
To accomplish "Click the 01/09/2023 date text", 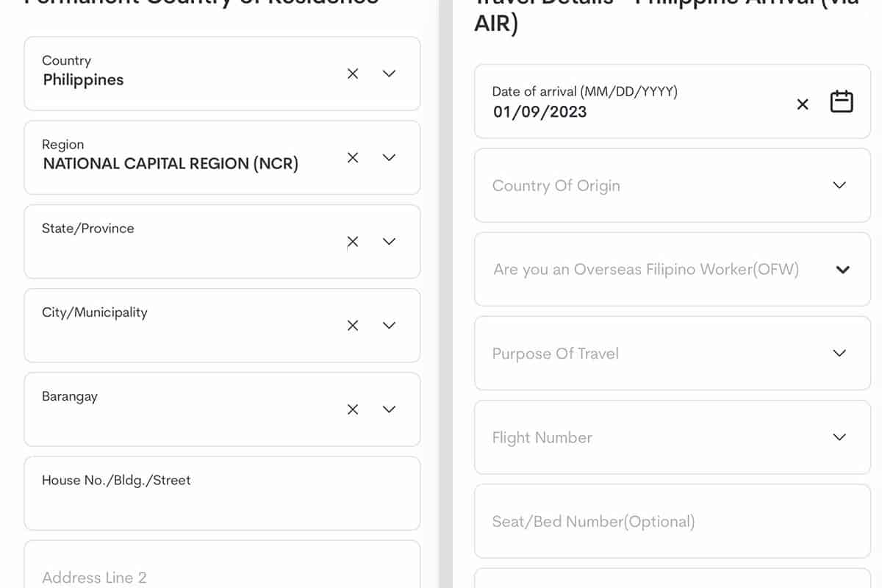I will (540, 112).
